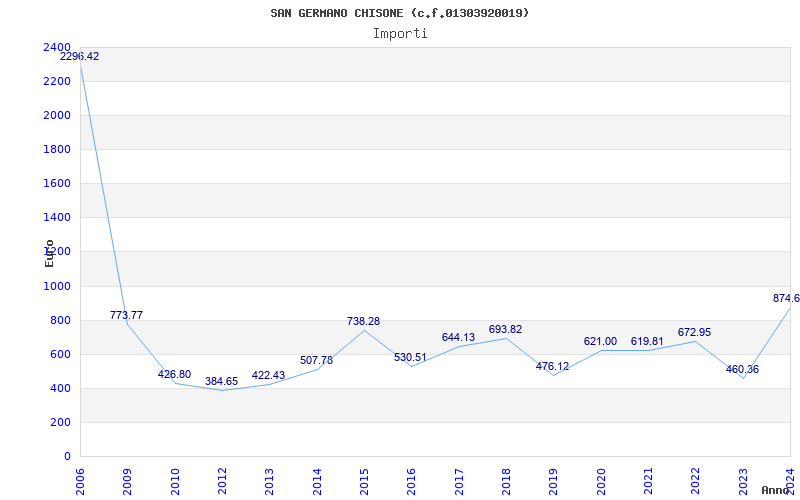800x500 pixels.
Task: Select the 476.12 data label
Action: pyautogui.click(x=553, y=367)
